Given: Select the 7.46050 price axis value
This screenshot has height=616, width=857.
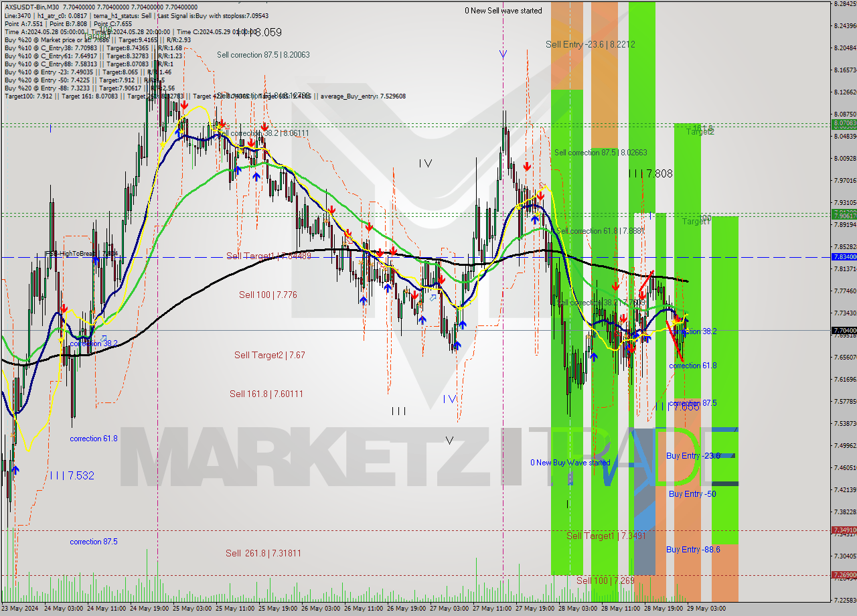Looking at the screenshot, I should coord(845,467).
